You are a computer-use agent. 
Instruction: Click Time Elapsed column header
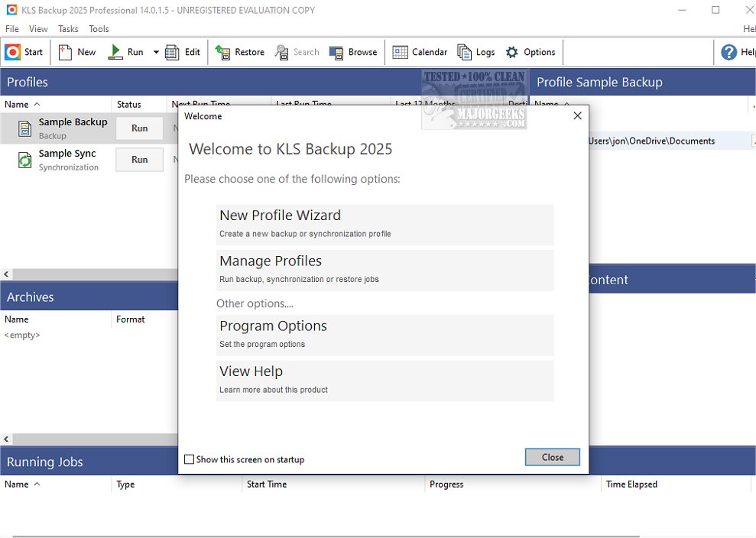point(676,484)
